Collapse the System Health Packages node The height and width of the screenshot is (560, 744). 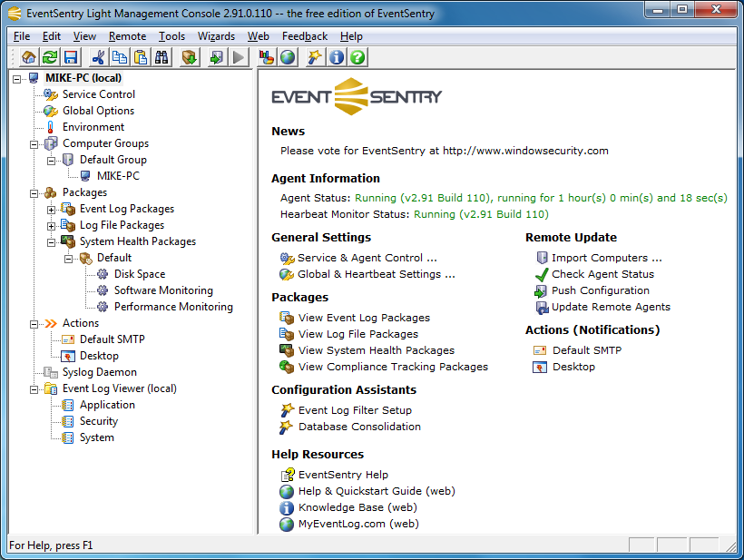click(51, 242)
